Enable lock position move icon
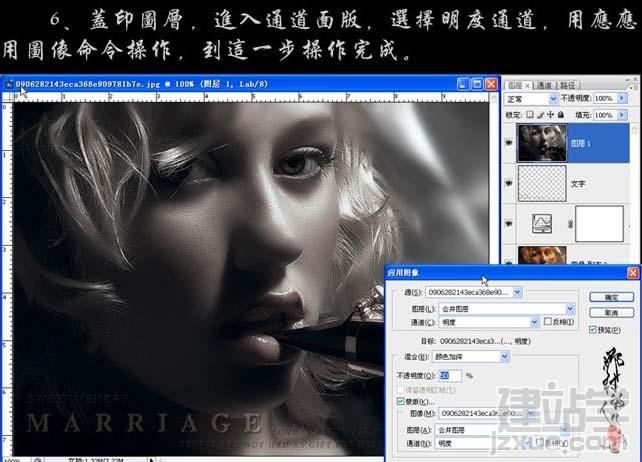This screenshot has width=642, height=462. tap(551, 115)
